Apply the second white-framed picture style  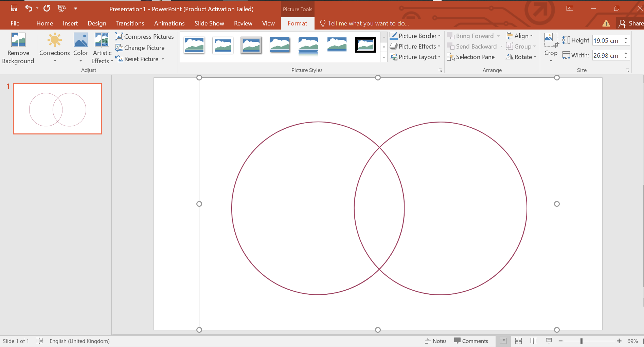tap(223, 45)
